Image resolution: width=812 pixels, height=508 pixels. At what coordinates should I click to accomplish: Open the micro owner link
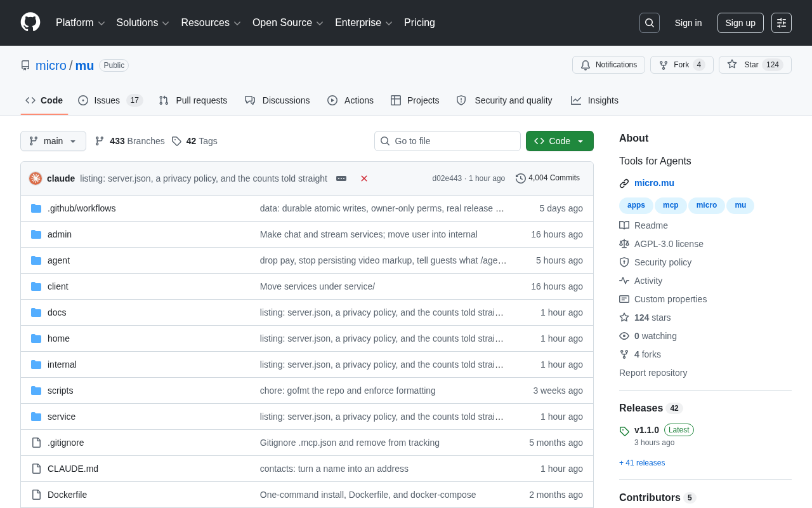(51, 65)
